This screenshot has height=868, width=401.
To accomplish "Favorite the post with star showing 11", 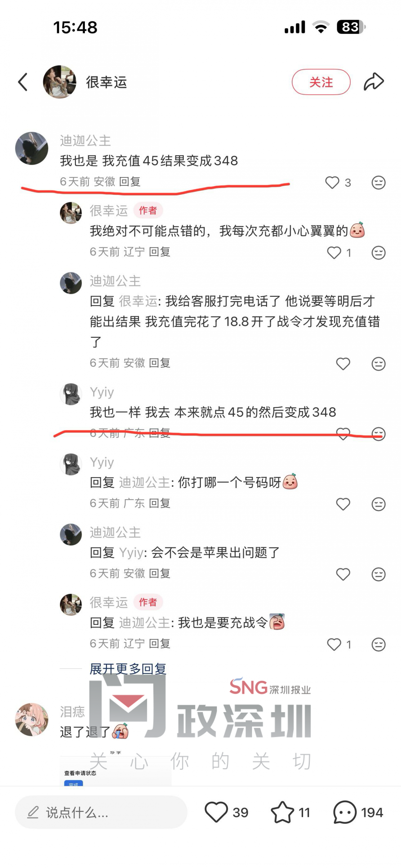I will (x=282, y=812).
